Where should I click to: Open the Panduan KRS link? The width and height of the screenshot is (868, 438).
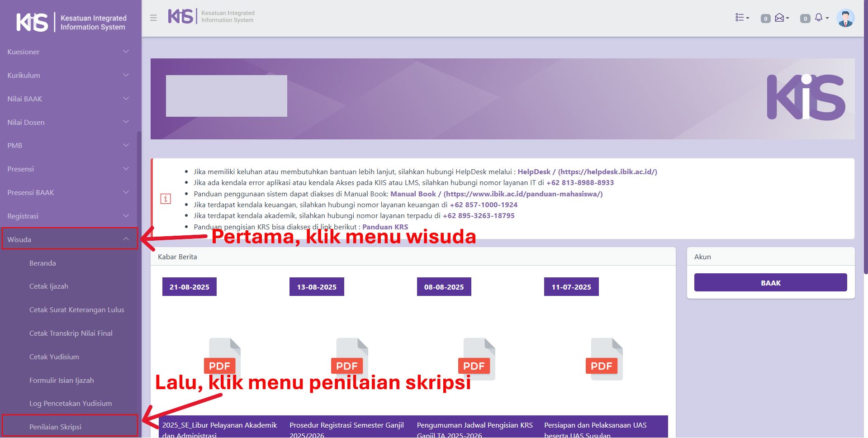point(385,227)
